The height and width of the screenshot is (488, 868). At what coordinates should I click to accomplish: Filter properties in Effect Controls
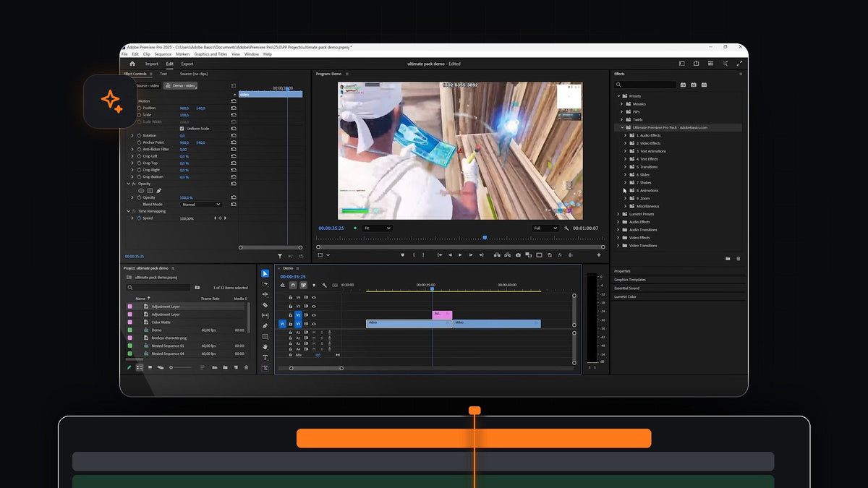point(280,256)
